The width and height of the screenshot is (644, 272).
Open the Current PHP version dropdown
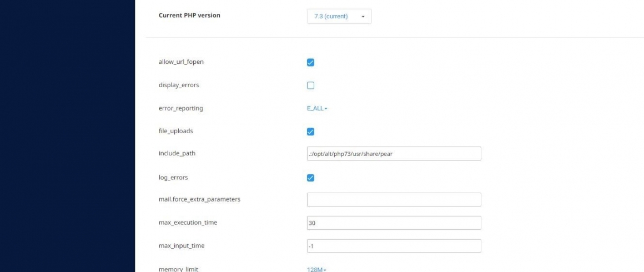pyautogui.click(x=339, y=17)
